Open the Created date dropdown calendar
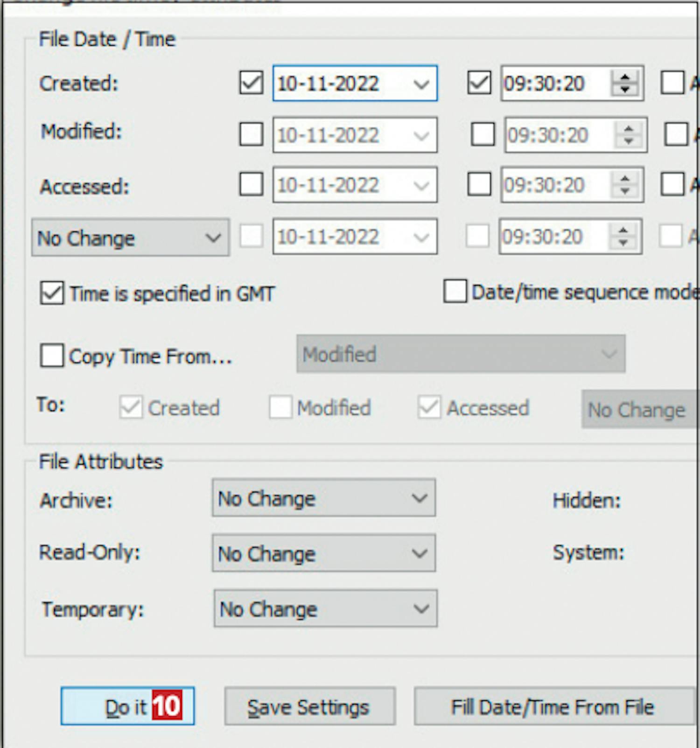This screenshot has width=700, height=748. (x=421, y=84)
